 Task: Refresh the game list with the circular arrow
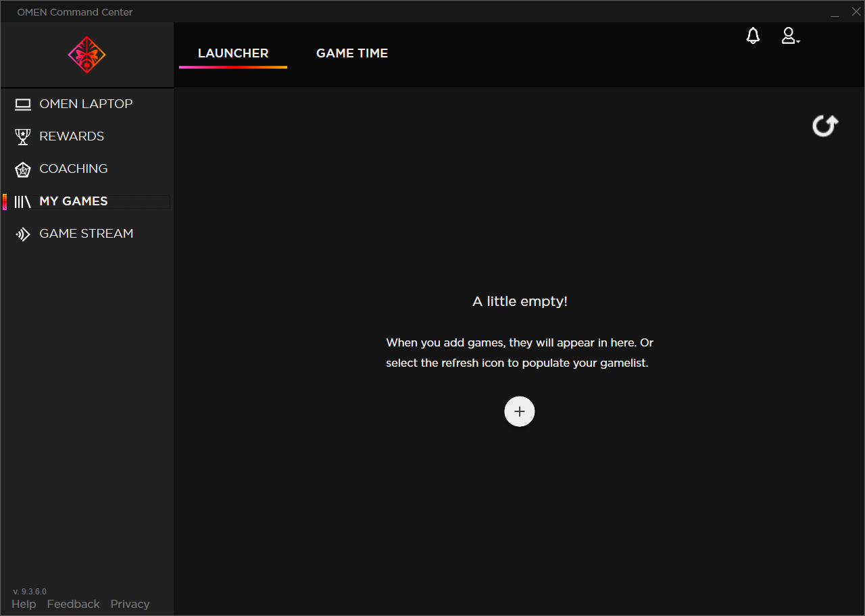[824, 126]
